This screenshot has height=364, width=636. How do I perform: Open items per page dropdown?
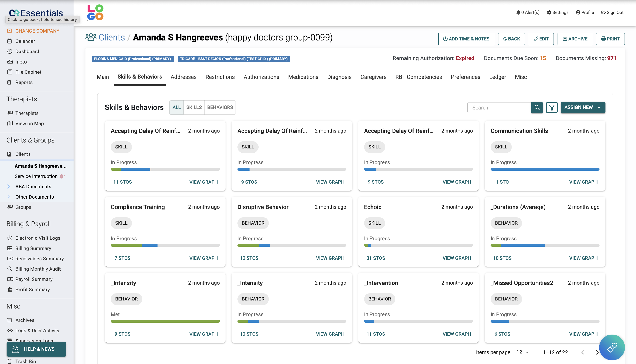click(x=522, y=352)
